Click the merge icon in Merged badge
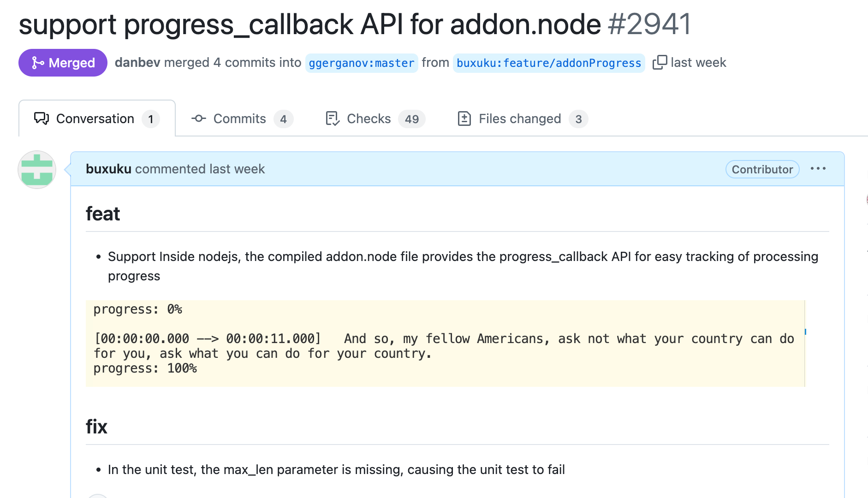Image resolution: width=868 pixels, height=498 pixels. pos(37,63)
